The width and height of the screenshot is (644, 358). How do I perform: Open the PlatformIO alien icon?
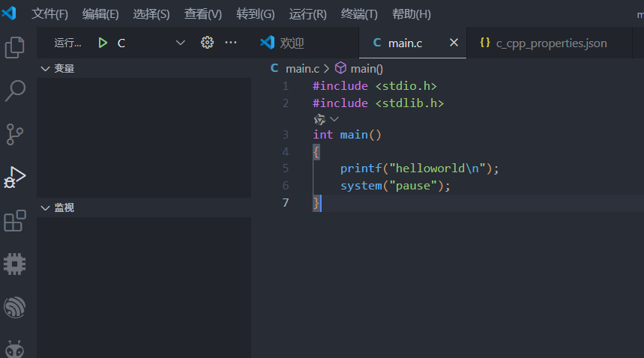(15, 348)
